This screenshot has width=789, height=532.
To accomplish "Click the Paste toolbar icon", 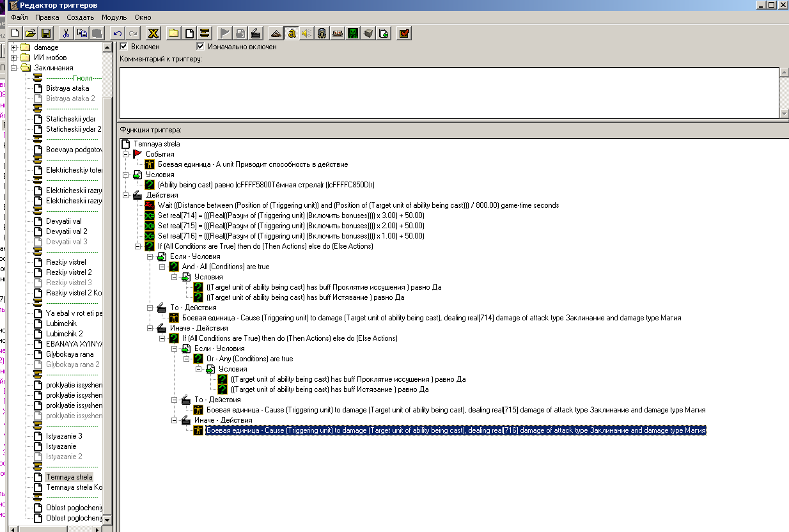I will 97,33.
